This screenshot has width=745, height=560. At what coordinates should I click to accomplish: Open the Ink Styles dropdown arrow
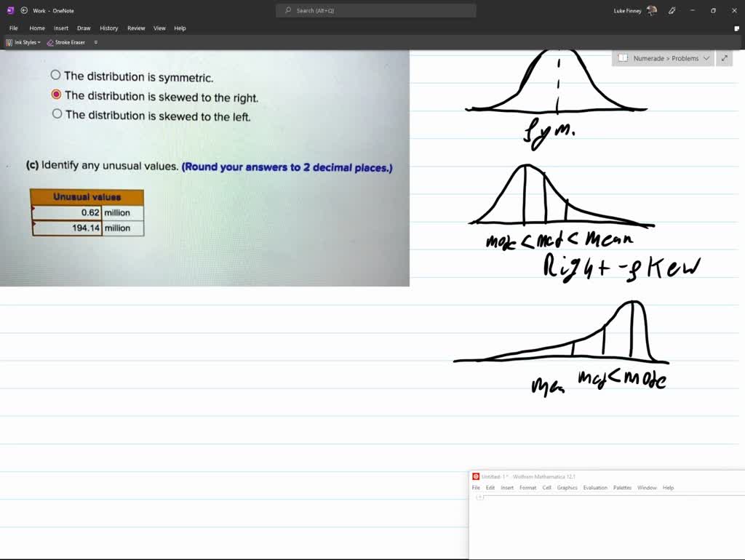pyautogui.click(x=40, y=42)
